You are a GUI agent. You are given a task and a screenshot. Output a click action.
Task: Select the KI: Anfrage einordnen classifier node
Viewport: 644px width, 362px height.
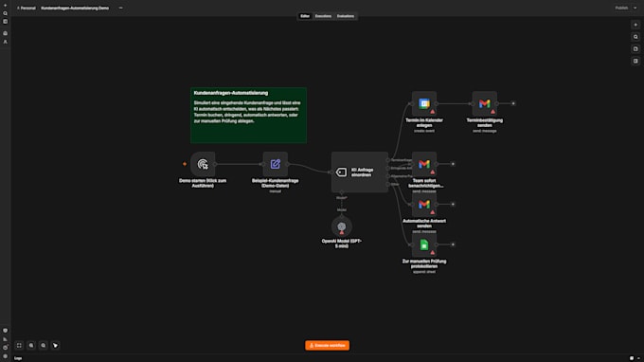tap(360, 172)
